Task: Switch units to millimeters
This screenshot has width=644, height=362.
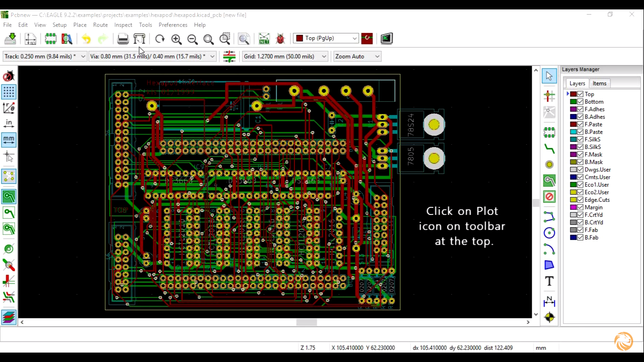Action: tap(9, 140)
